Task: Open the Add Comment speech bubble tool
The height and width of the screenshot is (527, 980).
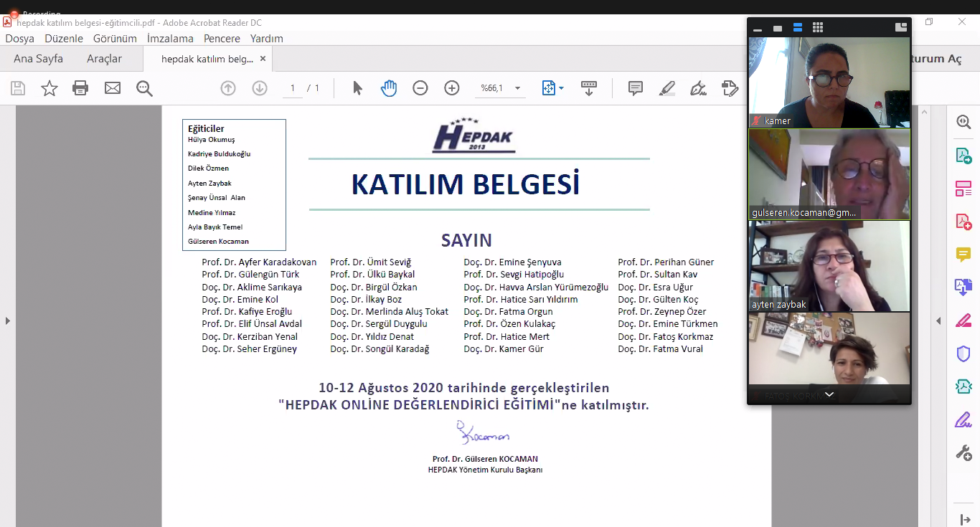Action: point(635,88)
